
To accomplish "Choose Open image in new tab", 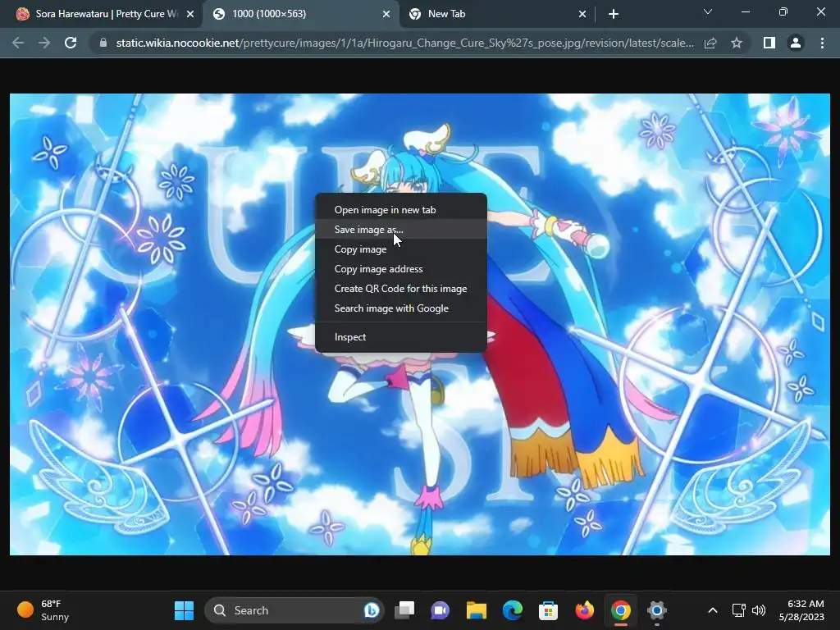I will (x=400, y=210).
